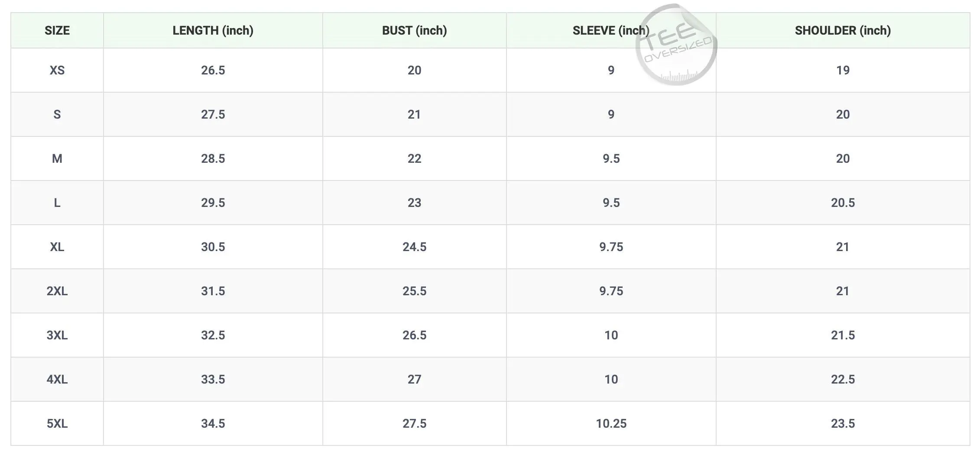Click sleeve value 9.5 in M row

611,158
